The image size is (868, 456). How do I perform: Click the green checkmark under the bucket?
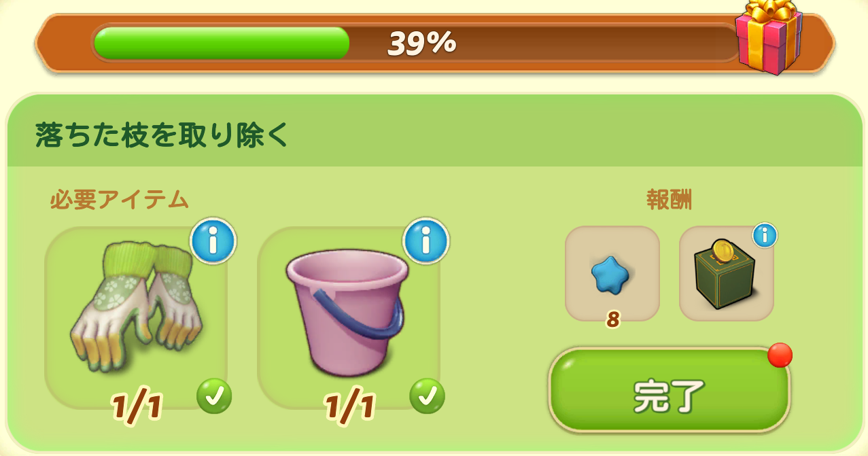click(x=427, y=396)
